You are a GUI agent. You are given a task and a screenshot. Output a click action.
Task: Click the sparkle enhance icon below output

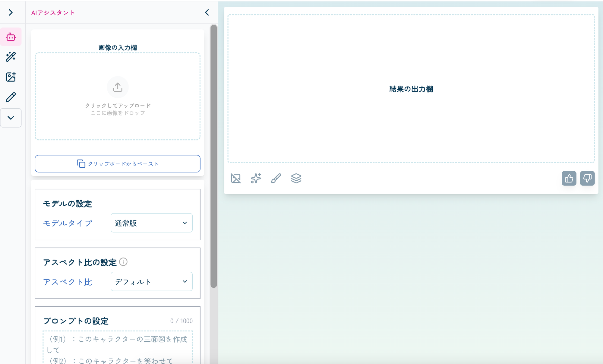coord(256,178)
